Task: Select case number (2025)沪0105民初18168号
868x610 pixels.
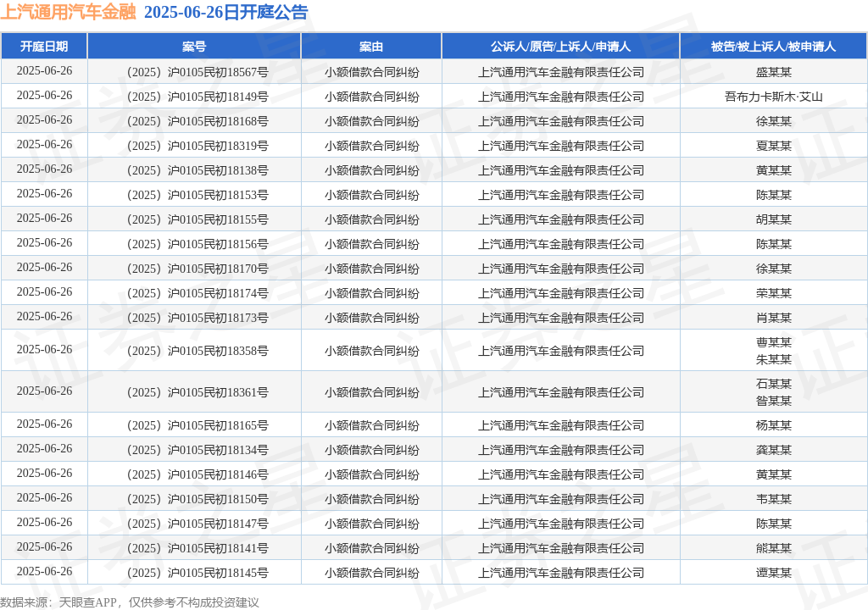Action: coord(198,121)
